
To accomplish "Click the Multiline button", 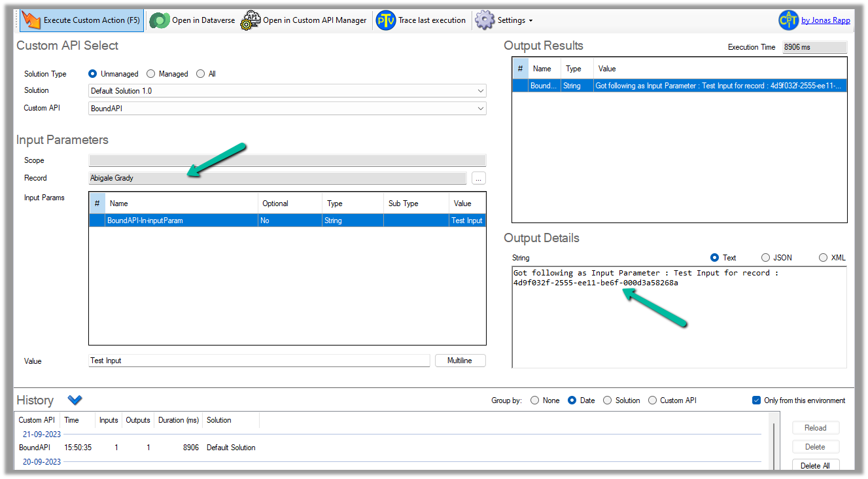I will [x=460, y=361].
